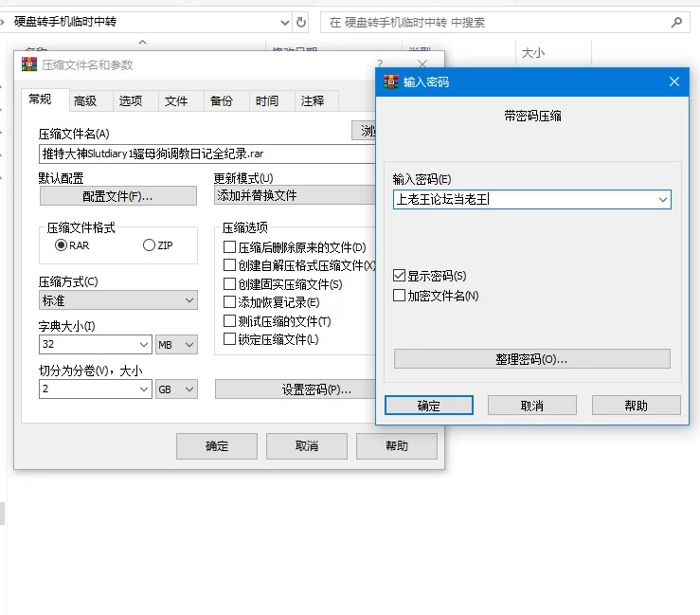Enable lock archive option

pyautogui.click(x=229, y=339)
